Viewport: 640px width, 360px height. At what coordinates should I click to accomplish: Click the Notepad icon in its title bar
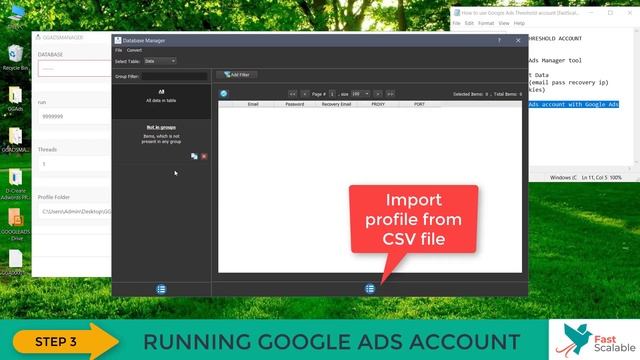click(x=457, y=13)
